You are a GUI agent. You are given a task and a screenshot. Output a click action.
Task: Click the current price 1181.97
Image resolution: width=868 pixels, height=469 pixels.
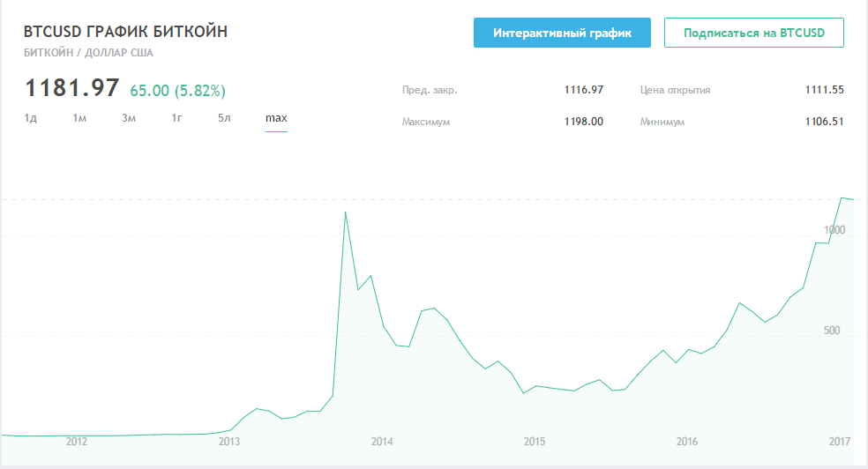coord(72,88)
